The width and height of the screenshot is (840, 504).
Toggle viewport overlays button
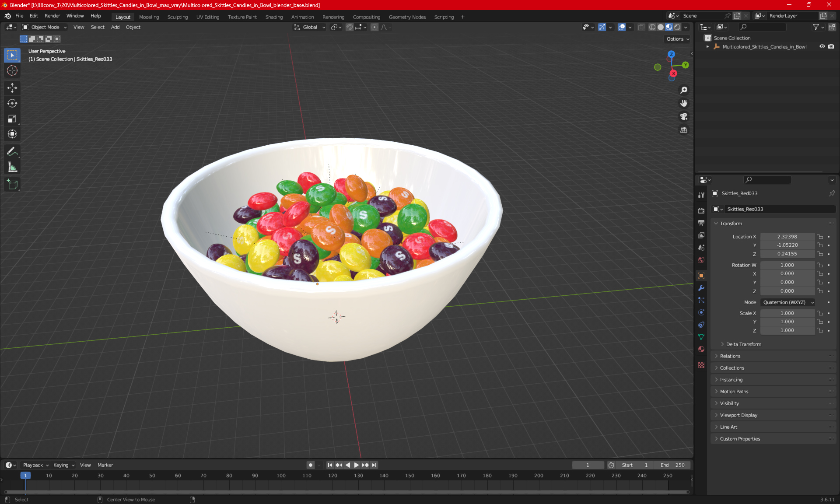tap(622, 27)
